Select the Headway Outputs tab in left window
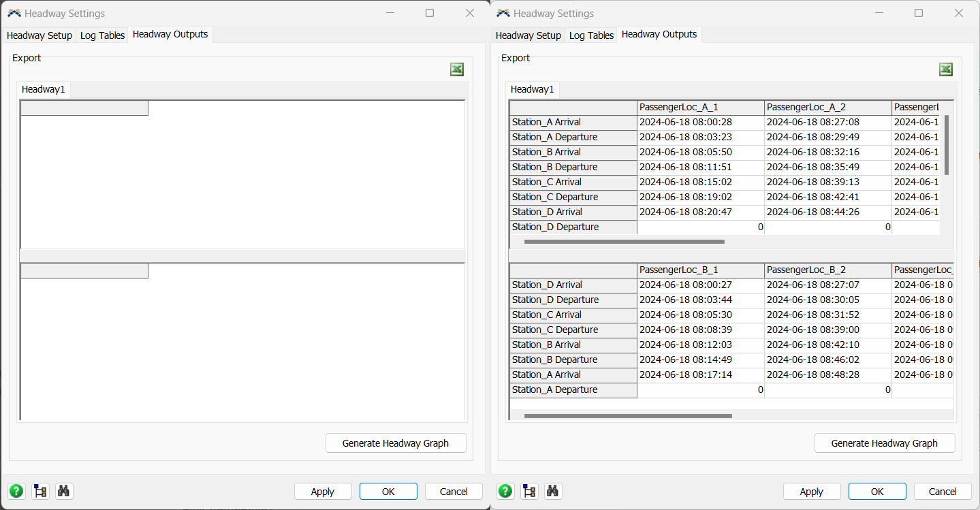The image size is (980, 510). pyautogui.click(x=170, y=35)
